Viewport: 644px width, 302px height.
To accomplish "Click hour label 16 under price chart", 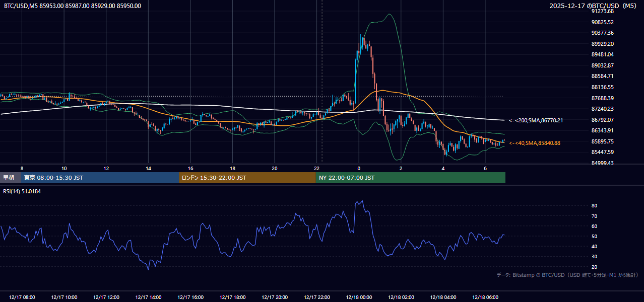I will tap(190, 168).
